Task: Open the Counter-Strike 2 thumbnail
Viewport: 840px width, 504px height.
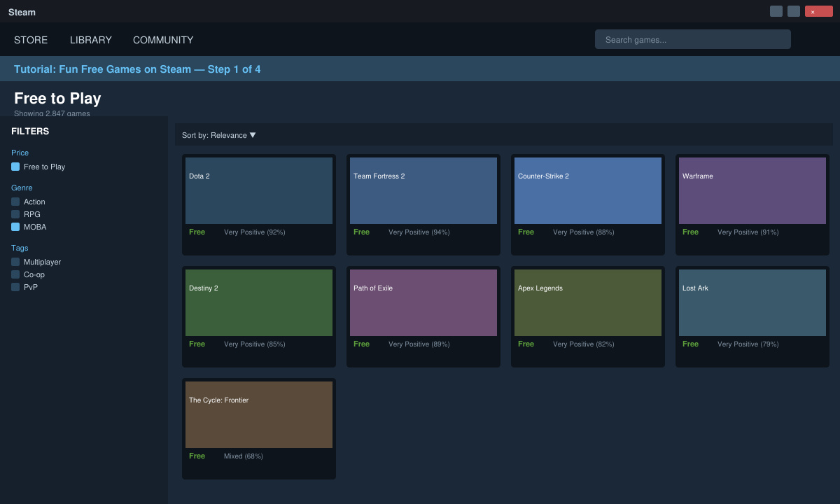Action: coord(588,190)
